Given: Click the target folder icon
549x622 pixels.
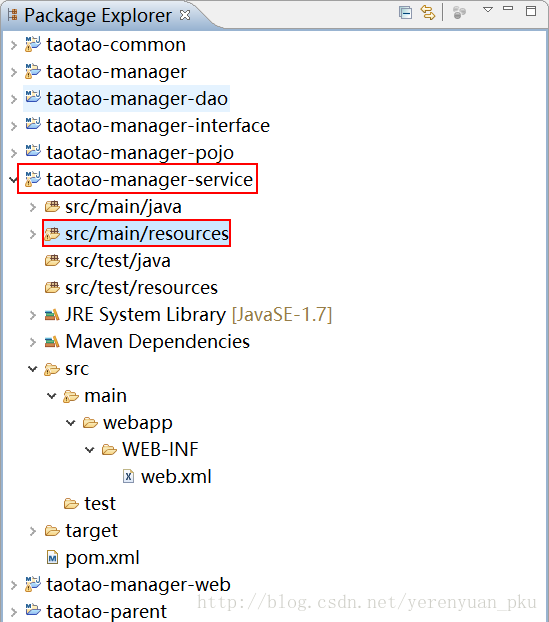Looking at the screenshot, I should click(52, 531).
